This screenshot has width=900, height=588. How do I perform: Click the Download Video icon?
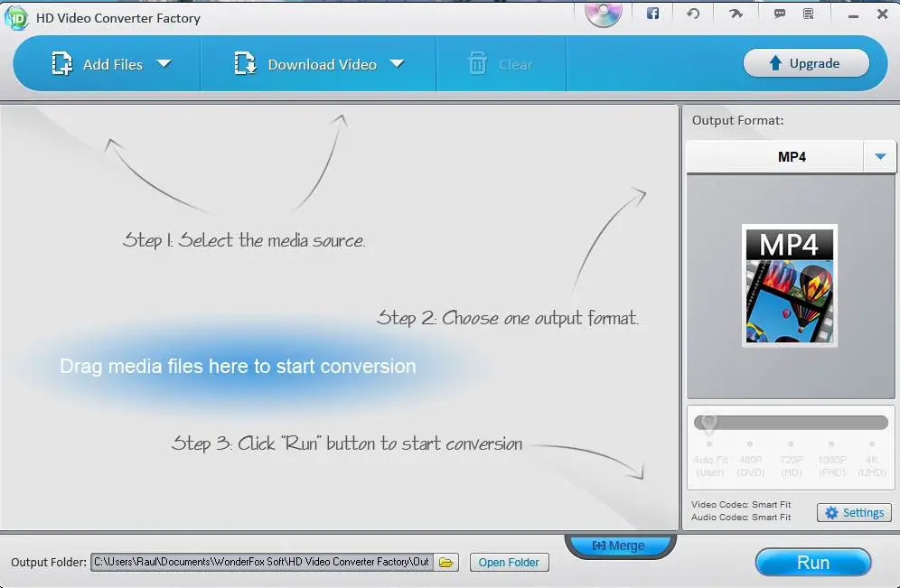pyautogui.click(x=245, y=63)
